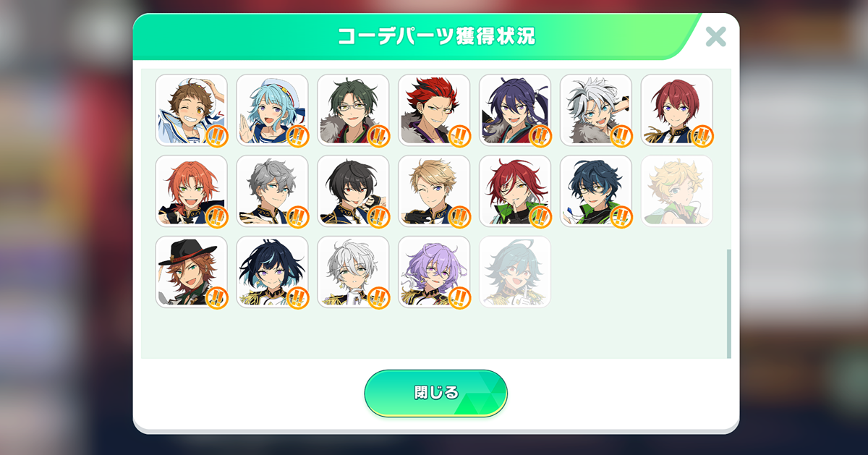Choose lavender-haired character portrait
This screenshot has height=455, width=868.
434,272
